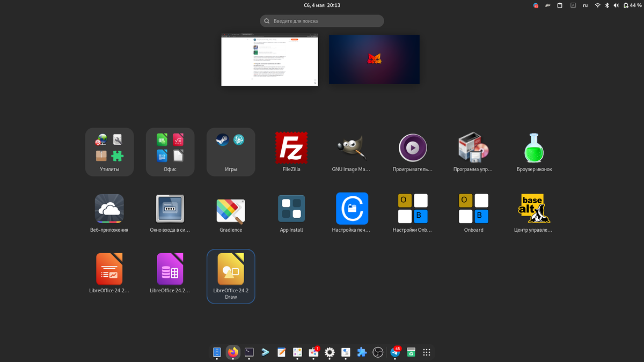The image size is (644, 362).
Task: Open the Gradience theming app
Action: pyautogui.click(x=231, y=209)
